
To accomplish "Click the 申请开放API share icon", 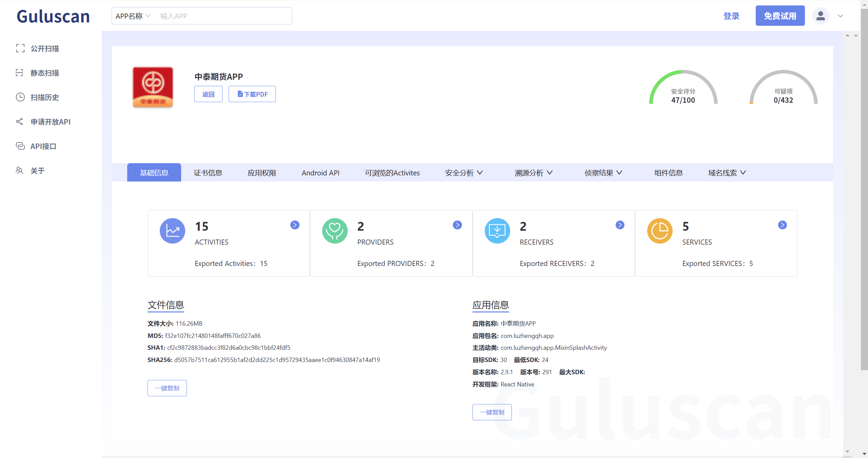I will click(x=20, y=122).
